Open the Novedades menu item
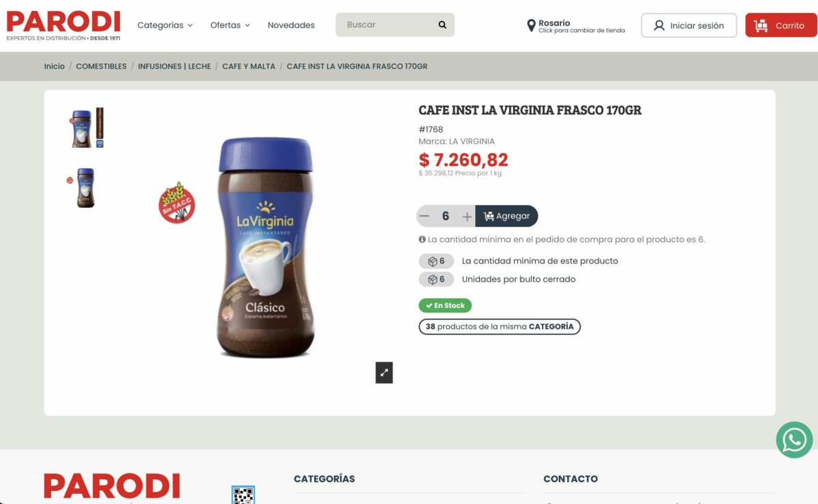 (x=291, y=25)
